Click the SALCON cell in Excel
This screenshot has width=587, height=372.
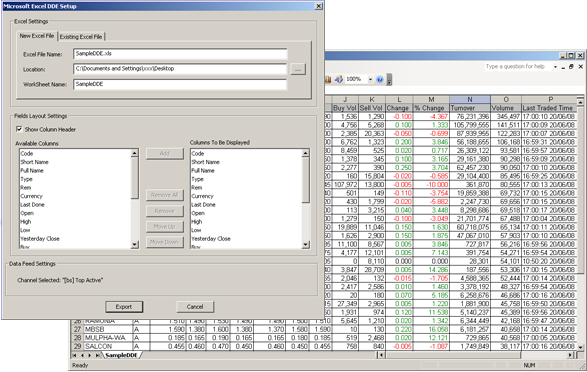point(108,347)
